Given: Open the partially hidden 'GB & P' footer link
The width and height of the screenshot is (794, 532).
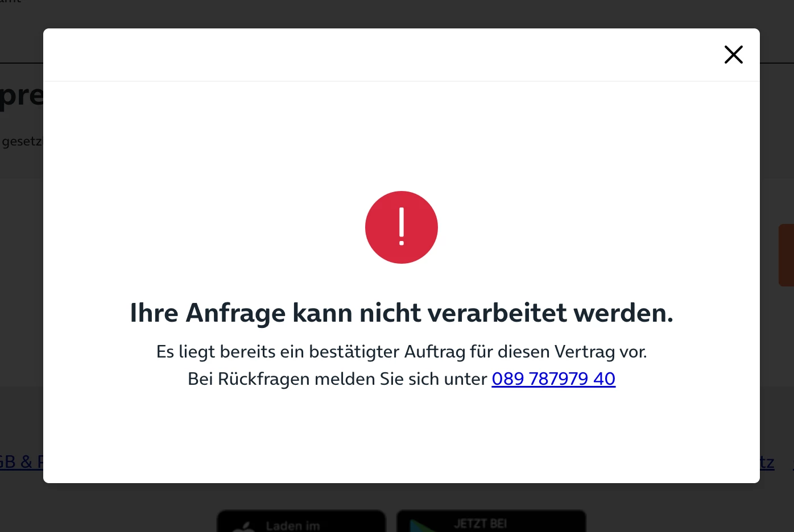Looking at the screenshot, I should (x=22, y=462).
